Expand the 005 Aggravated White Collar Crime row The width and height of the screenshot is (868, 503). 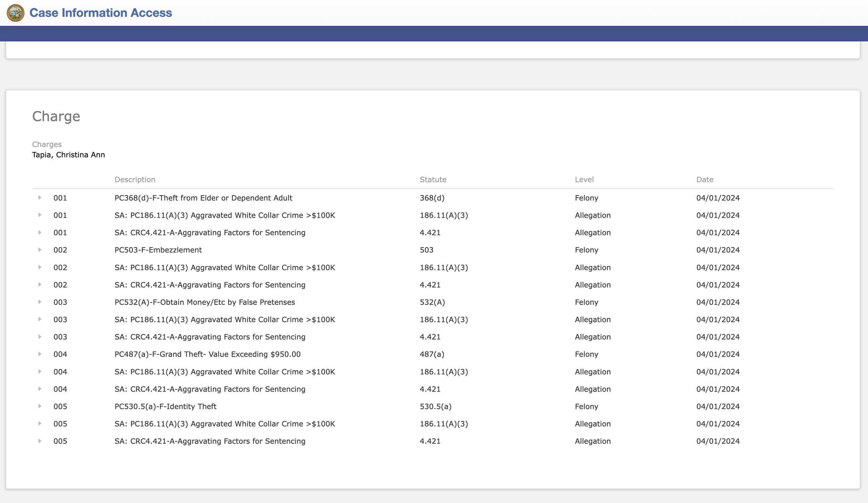[40, 424]
